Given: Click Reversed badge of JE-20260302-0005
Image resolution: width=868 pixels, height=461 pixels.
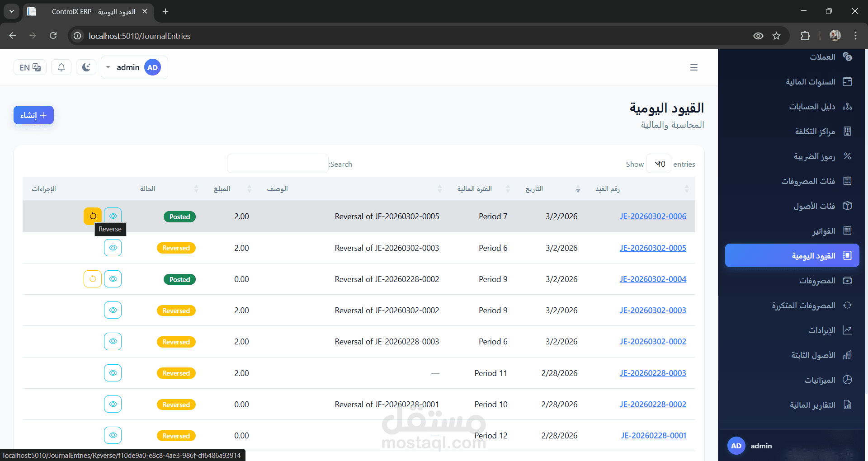Looking at the screenshot, I should pyautogui.click(x=176, y=248).
